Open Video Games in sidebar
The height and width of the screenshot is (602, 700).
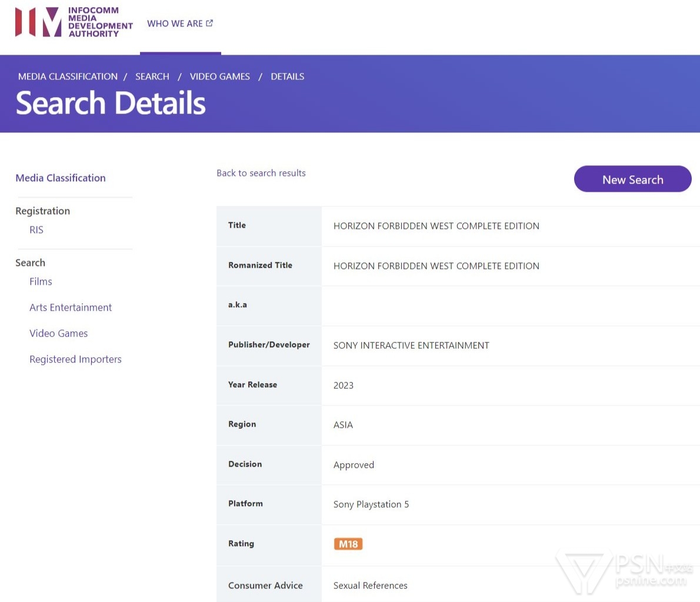pyautogui.click(x=58, y=334)
